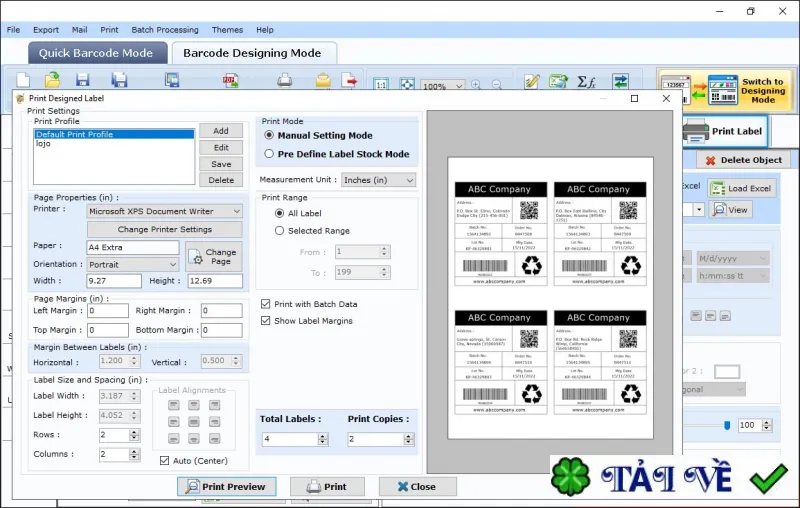Click the Print Preview button

(x=227, y=487)
